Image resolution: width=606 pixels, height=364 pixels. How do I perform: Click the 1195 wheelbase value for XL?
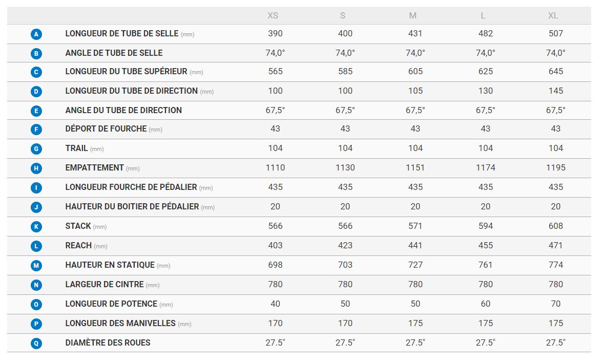pos(555,167)
